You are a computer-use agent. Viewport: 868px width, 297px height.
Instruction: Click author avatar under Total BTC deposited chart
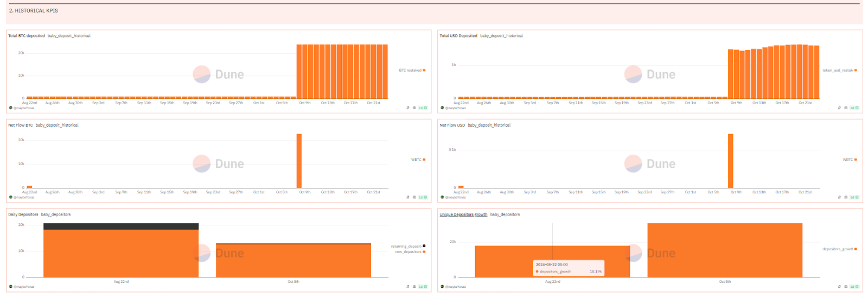pos(11,108)
